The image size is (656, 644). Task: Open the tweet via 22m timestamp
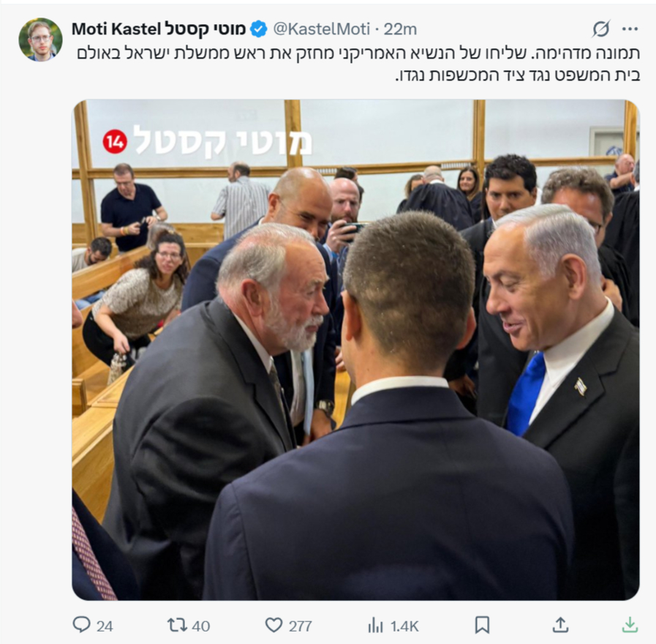400,29
